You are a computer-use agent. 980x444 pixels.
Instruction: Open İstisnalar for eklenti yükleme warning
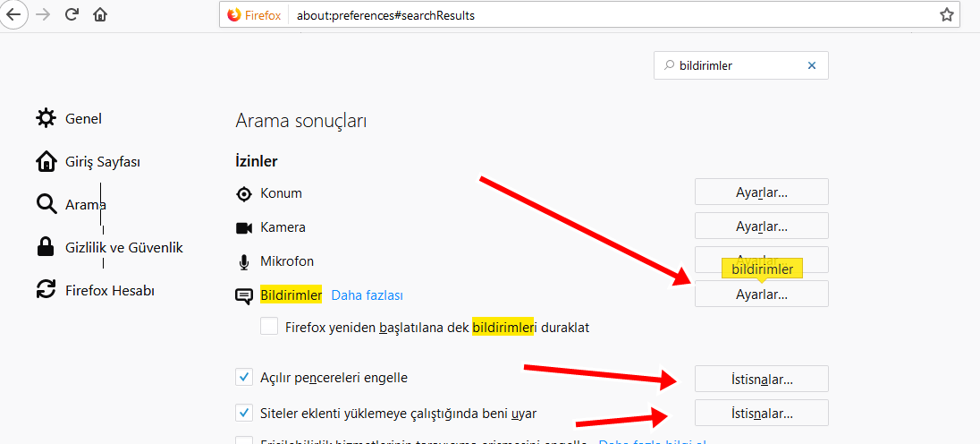coord(761,413)
